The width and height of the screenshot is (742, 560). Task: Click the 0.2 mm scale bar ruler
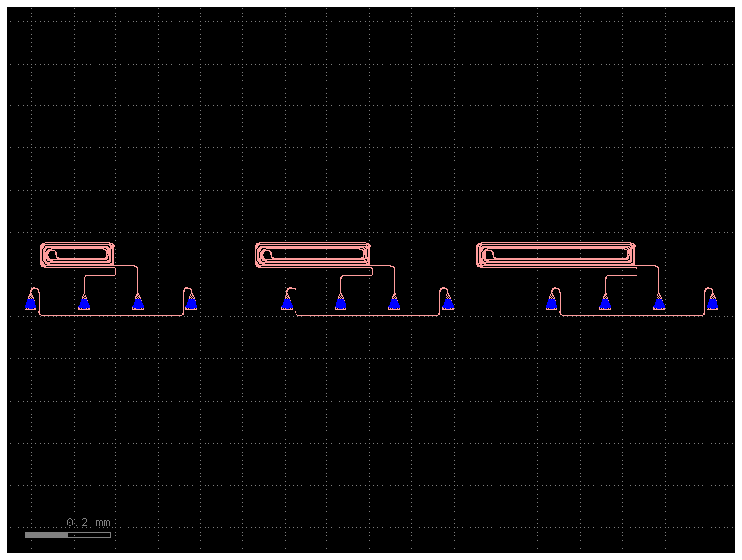(68, 535)
